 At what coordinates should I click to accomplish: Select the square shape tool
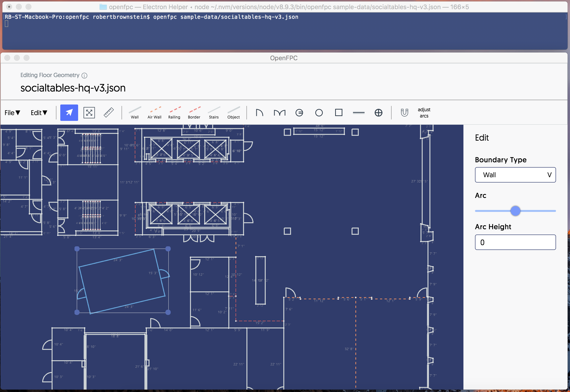[339, 112]
